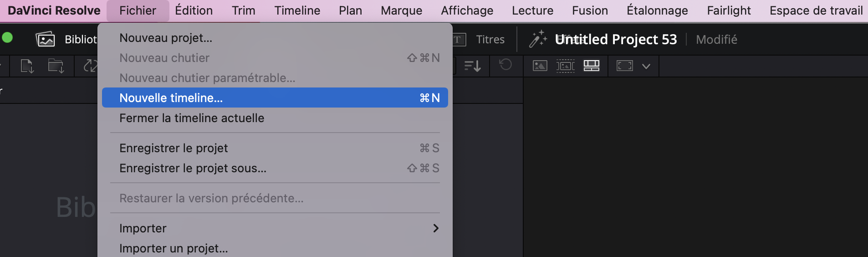Viewport: 868px width, 257px height.
Task: Select the source clip viewer mode icon
Action: coord(540,66)
